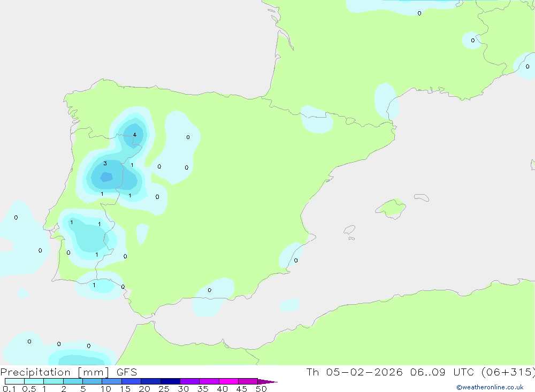The height and width of the screenshot is (392, 535).
Task: Click the "10" legend scale label
Action: 106,389
